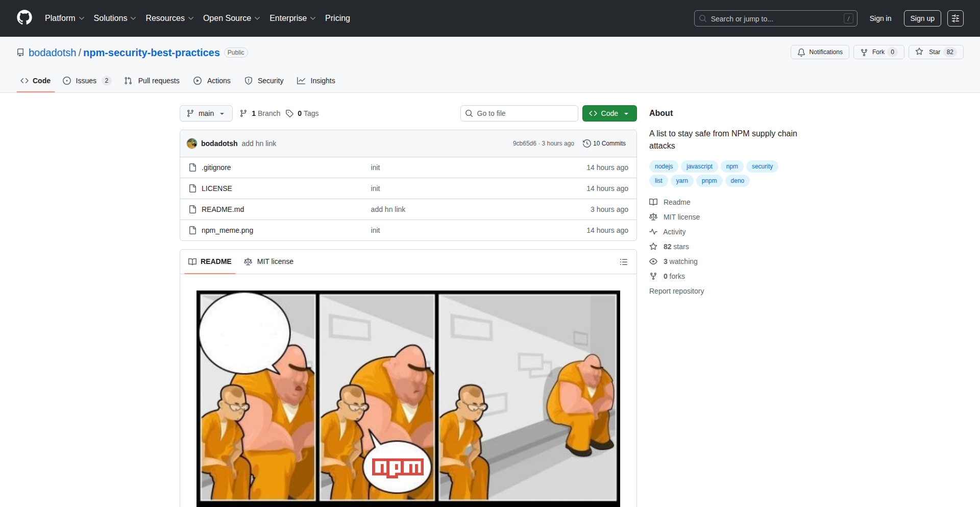The image size is (980, 507).
Task: Click the file icon beside npm_meme.png
Action: point(192,230)
